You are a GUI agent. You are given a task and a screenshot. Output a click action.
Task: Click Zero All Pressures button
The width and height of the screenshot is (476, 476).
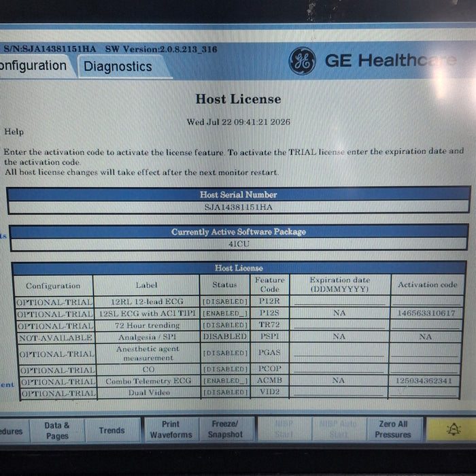click(x=393, y=429)
